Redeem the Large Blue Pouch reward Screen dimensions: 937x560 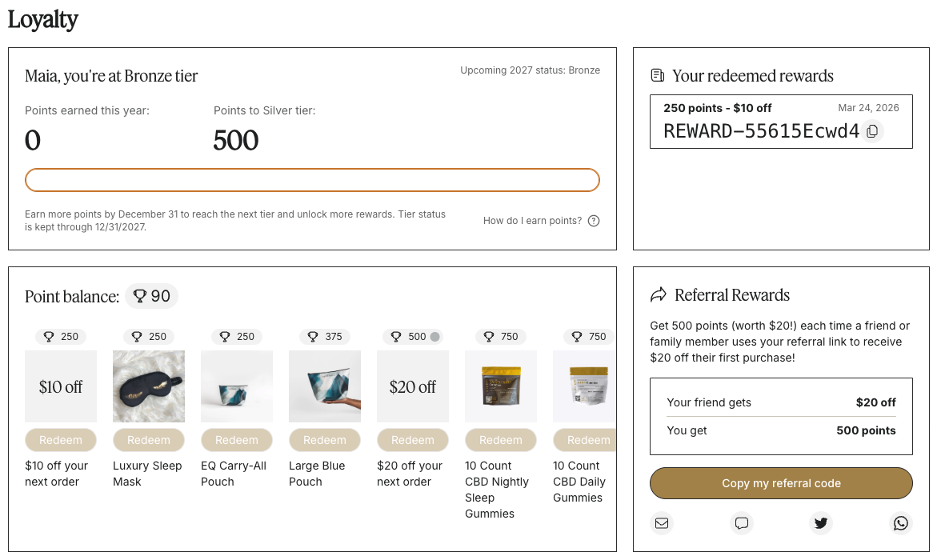click(x=325, y=440)
